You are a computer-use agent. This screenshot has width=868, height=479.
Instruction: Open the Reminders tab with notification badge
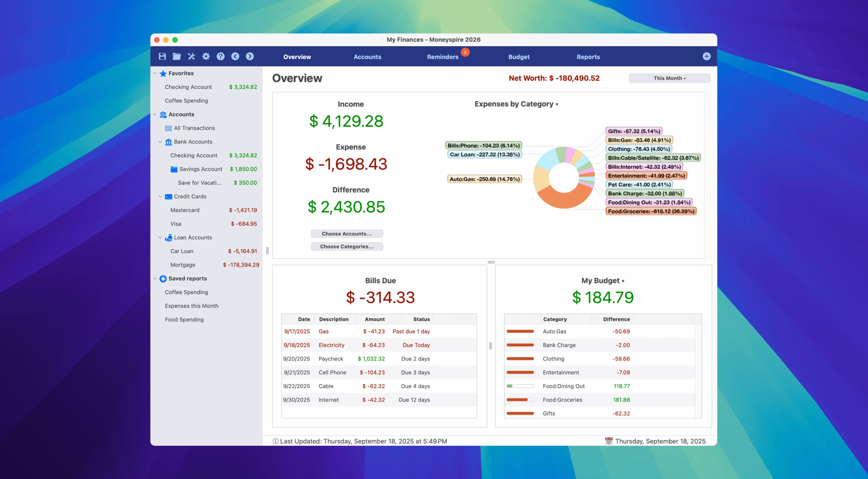pos(442,57)
